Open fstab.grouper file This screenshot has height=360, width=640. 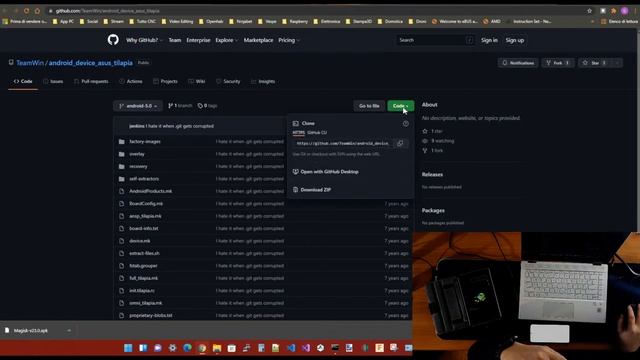(143, 266)
